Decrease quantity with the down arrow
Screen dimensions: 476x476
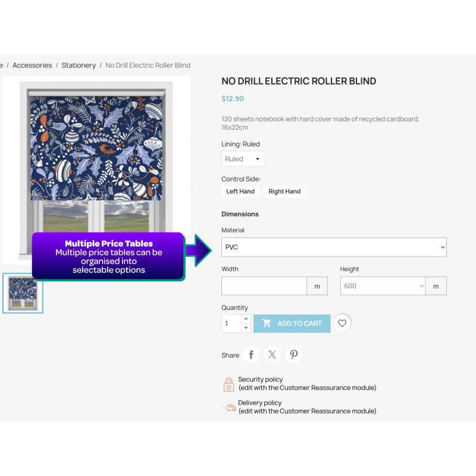click(x=246, y=328)
